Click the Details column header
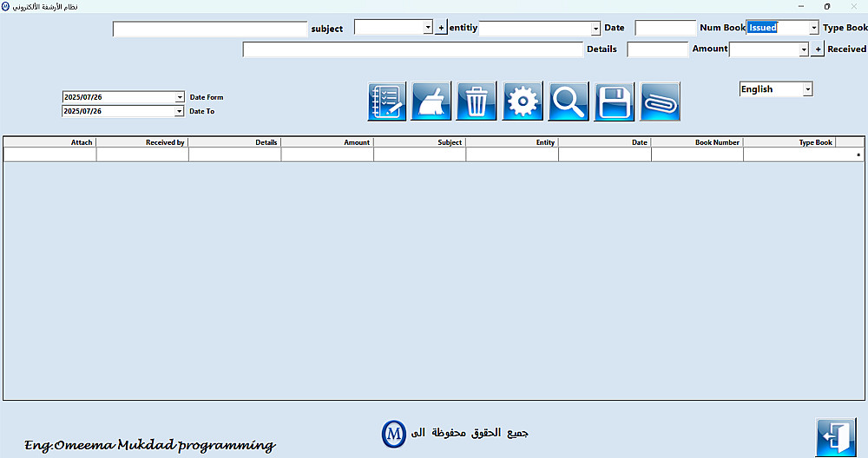The image size is (868, 458). [x=234, y=142]
